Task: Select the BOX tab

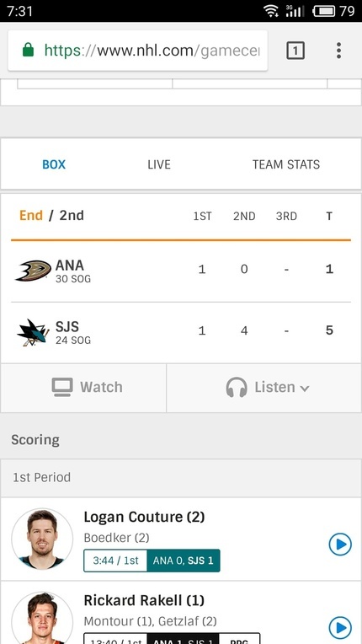Action: [54, 164]
